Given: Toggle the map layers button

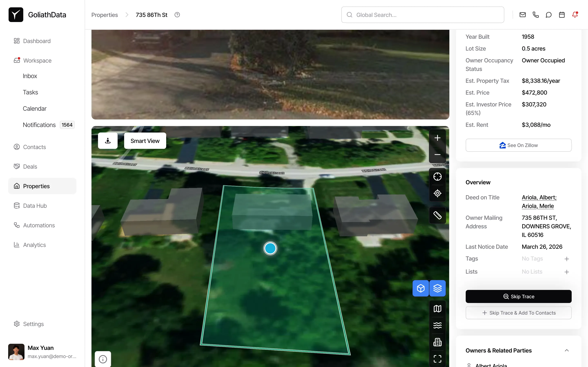Looking at the screenshot, I should pyautogui.click(x=437, y=288).
